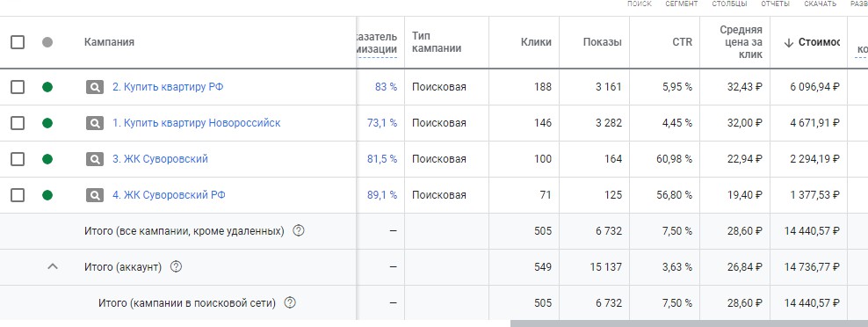Sort table by "Клики" column header
Screen dimensions: 868x327
[x=536, y=42]
